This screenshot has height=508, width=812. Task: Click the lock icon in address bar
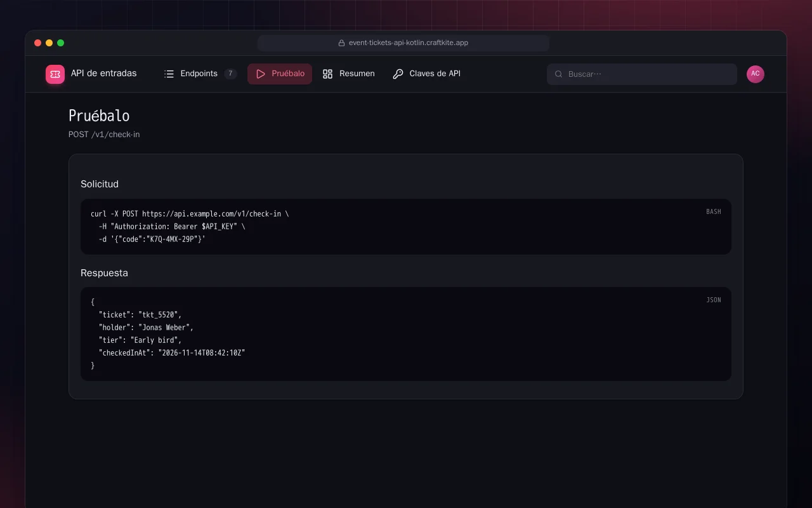(341, 43)
